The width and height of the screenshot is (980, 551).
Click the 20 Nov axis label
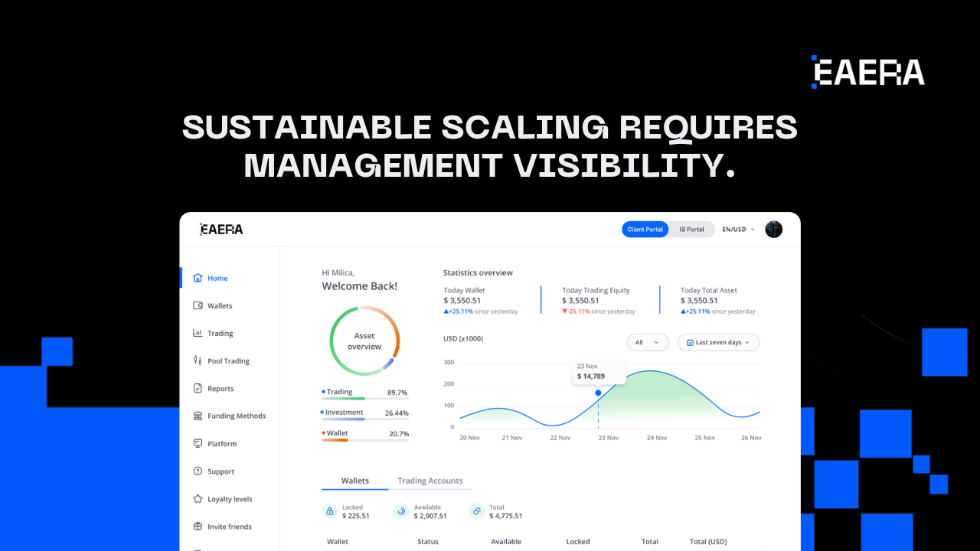[x=469, y=438]
